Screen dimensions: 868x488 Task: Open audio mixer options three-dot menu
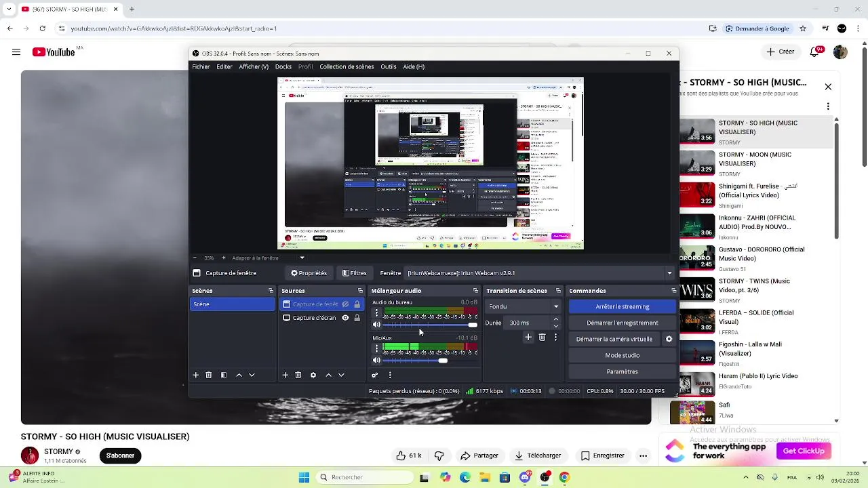(389, 375)
